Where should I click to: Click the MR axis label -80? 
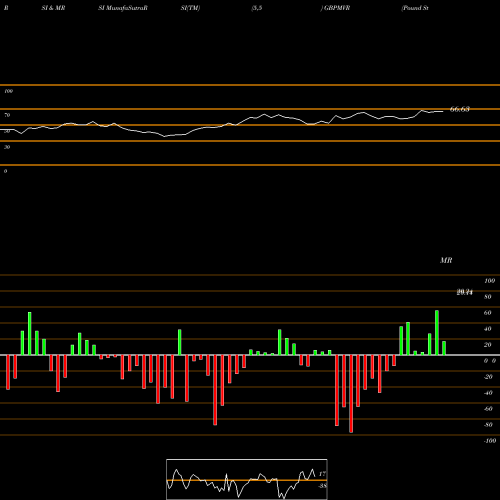pos(488,425)
